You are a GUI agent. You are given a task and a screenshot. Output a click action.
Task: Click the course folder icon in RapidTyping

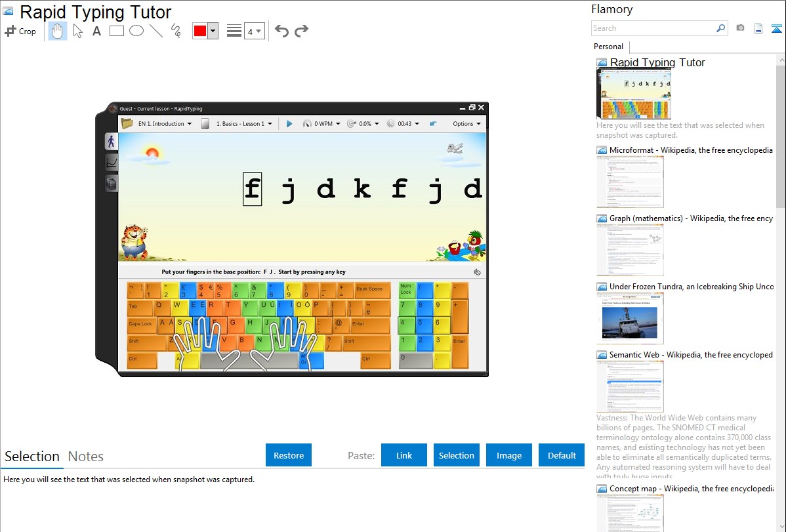[127, 123]
